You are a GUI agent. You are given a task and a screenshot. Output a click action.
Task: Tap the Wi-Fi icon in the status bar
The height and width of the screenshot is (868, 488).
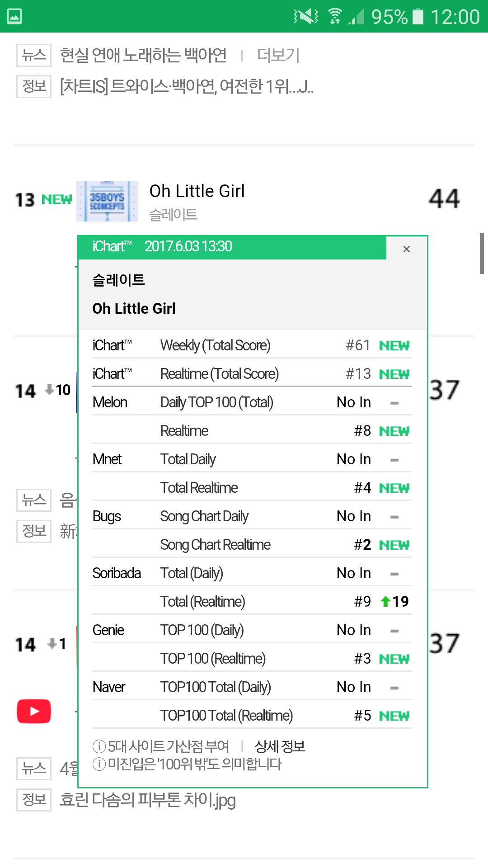pyautogui.click(x=335, y=17)
